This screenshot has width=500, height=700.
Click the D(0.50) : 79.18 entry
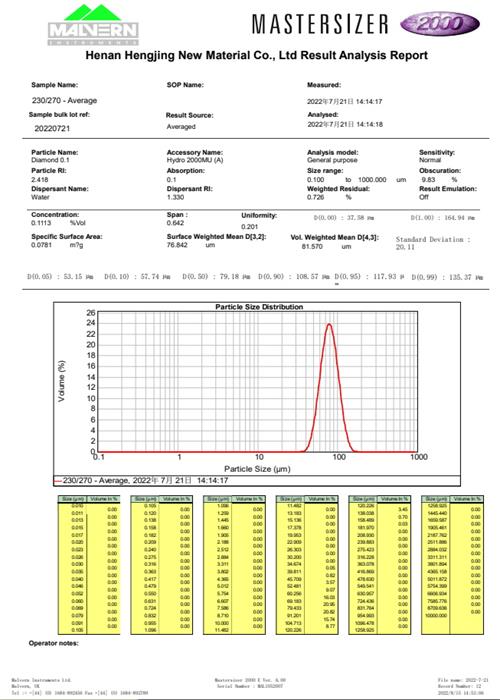(x=216, y=277)
